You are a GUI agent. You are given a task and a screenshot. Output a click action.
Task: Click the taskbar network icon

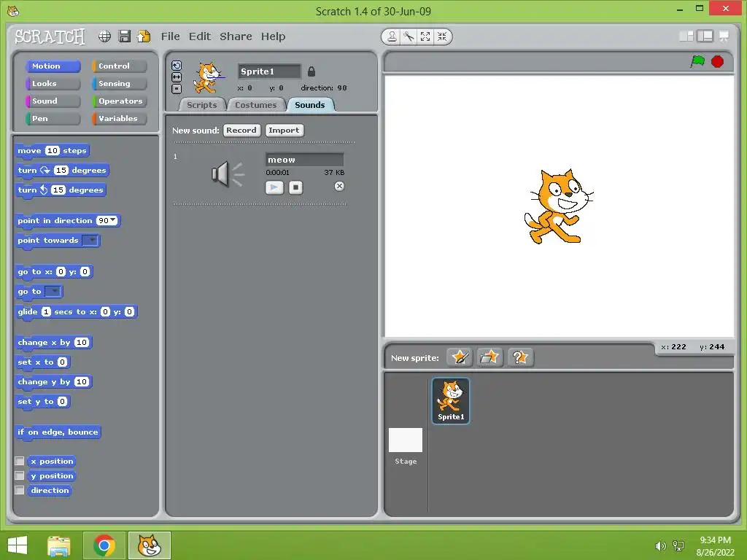click(x=678, y=546)
